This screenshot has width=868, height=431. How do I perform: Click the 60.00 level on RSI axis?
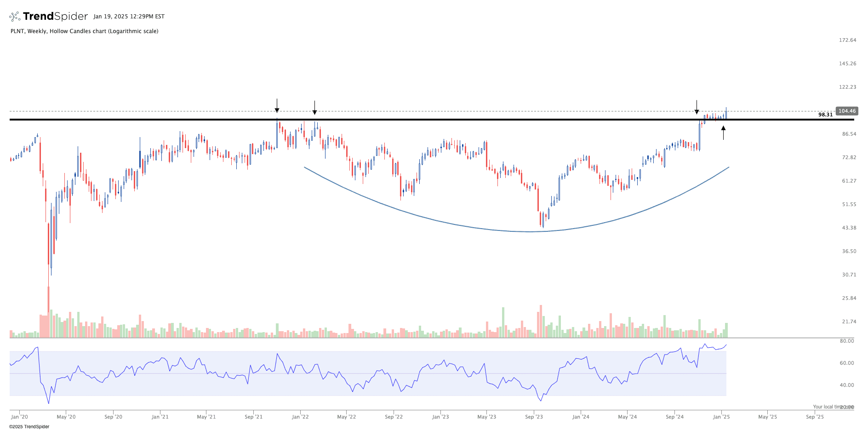[x=847, y=363]
